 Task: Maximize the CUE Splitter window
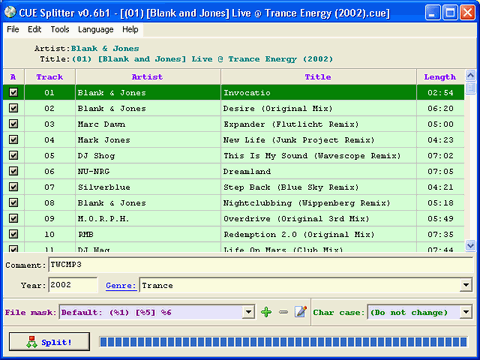pos(450,13)
